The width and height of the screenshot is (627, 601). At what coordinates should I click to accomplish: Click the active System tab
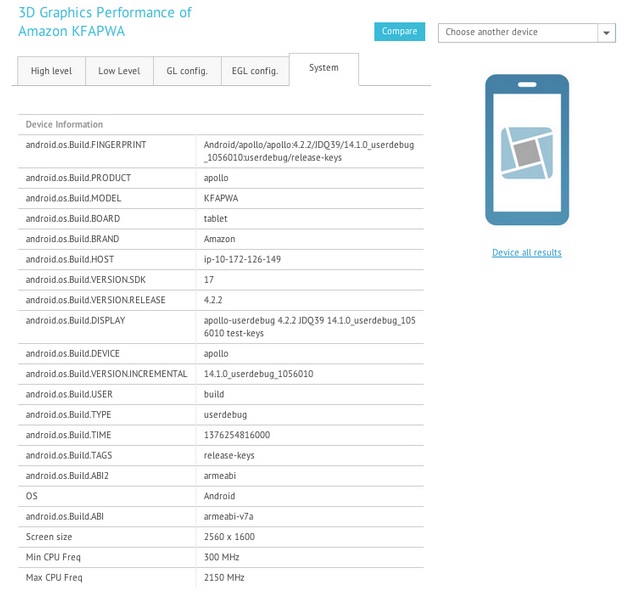[323, 68]
